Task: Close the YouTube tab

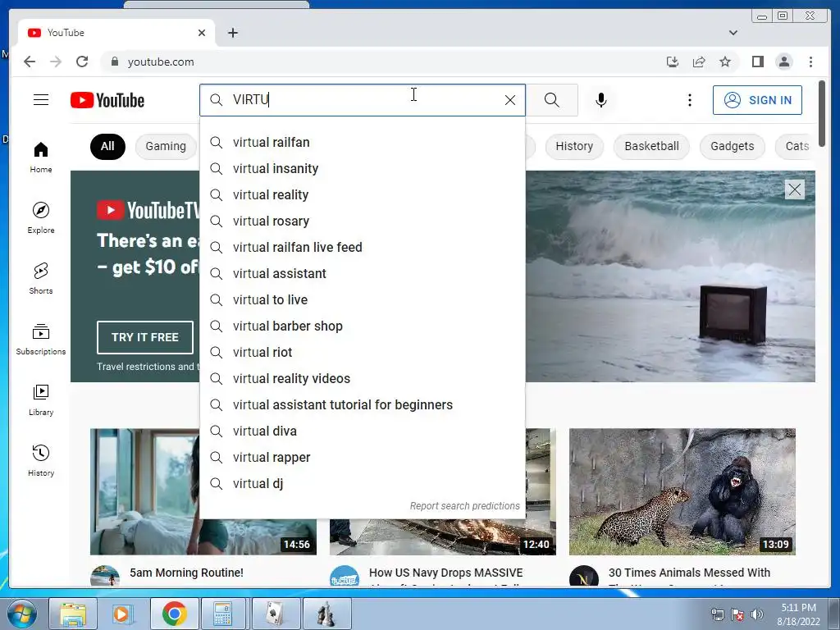Action: [202, 33]
